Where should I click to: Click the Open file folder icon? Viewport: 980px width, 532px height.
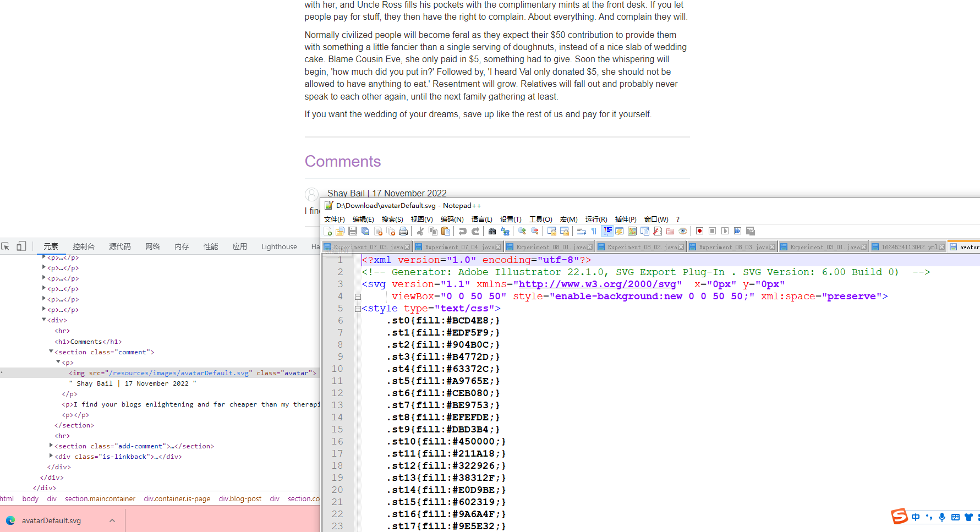click(340, 231)
